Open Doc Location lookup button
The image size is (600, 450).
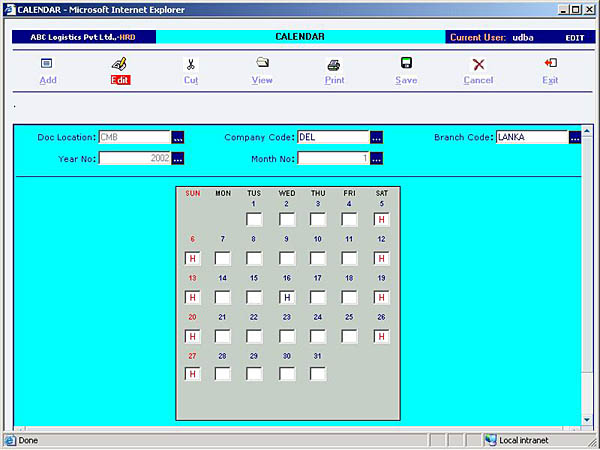click(x=179, y=138)
